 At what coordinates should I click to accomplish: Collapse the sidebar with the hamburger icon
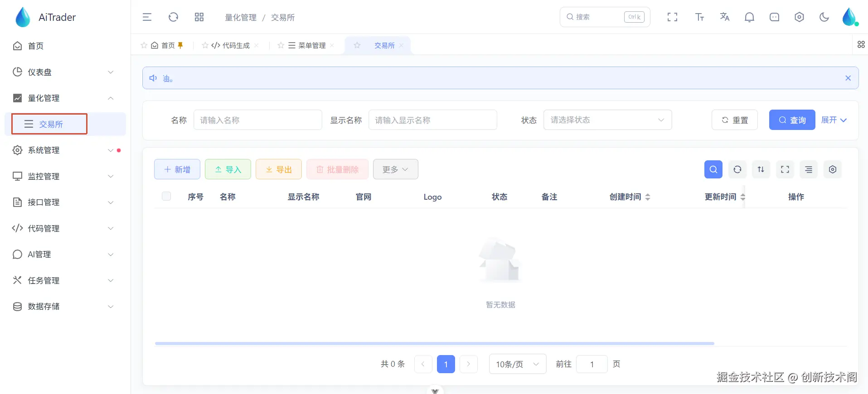coord(147,17)
